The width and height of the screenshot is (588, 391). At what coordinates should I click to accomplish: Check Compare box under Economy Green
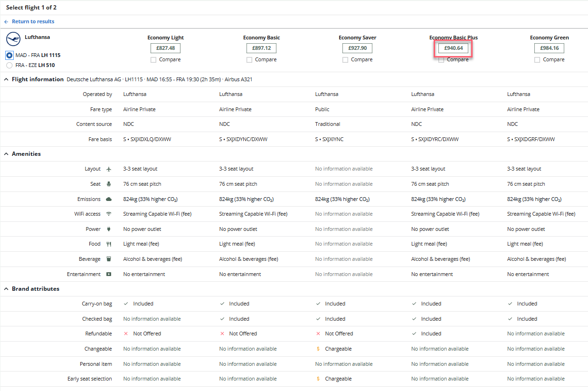[537, 60]
